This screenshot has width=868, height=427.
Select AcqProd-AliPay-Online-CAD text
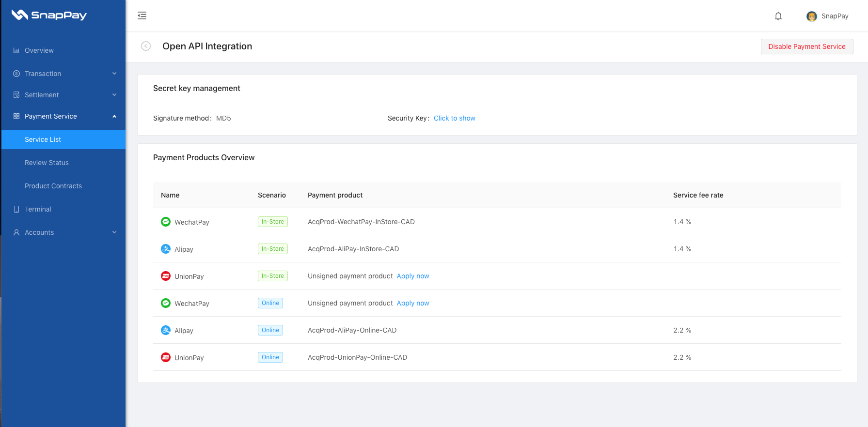pyautogui.click(x=352, y=330)
